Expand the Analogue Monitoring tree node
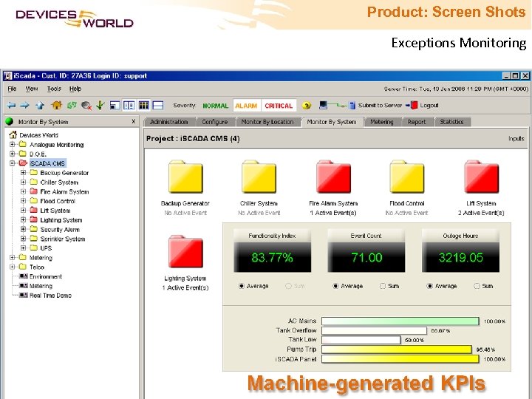This screenshot has width=532, height=399. coord(13,144)
